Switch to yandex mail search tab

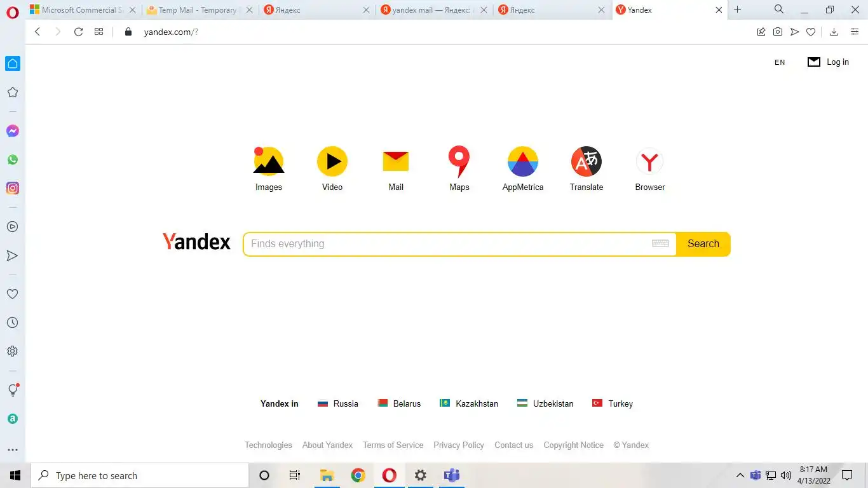433,10
